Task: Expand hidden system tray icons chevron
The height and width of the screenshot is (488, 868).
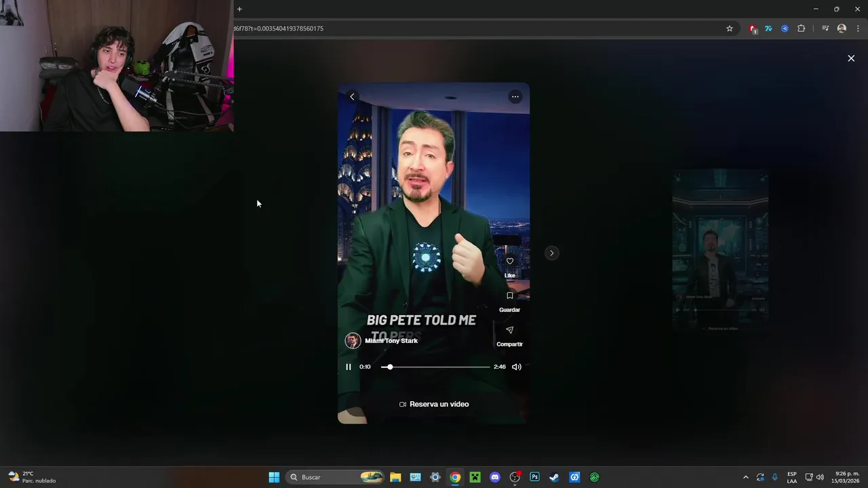Action: coord(745,477)
